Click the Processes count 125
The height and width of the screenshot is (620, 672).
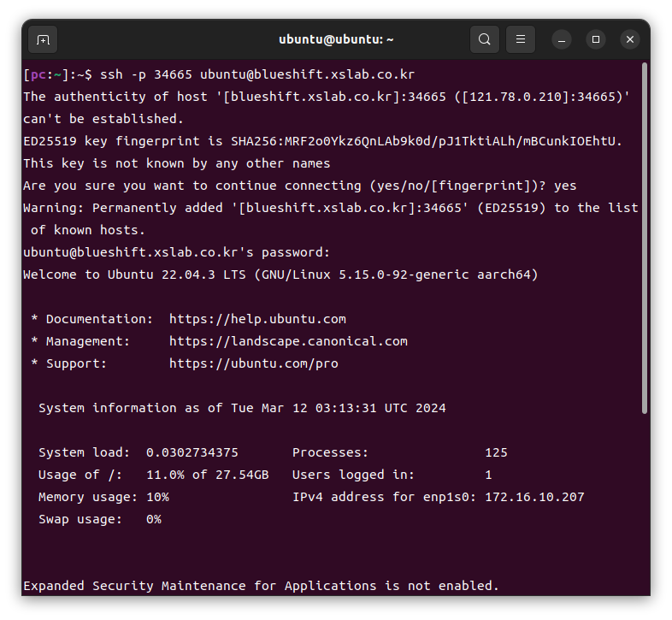[496, 452]
